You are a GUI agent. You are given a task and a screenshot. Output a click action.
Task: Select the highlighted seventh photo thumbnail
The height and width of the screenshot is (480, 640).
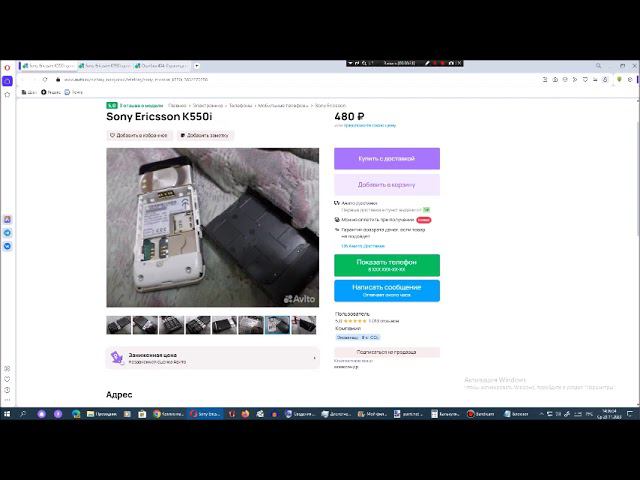pyautogui.click(x=277, y=325)
